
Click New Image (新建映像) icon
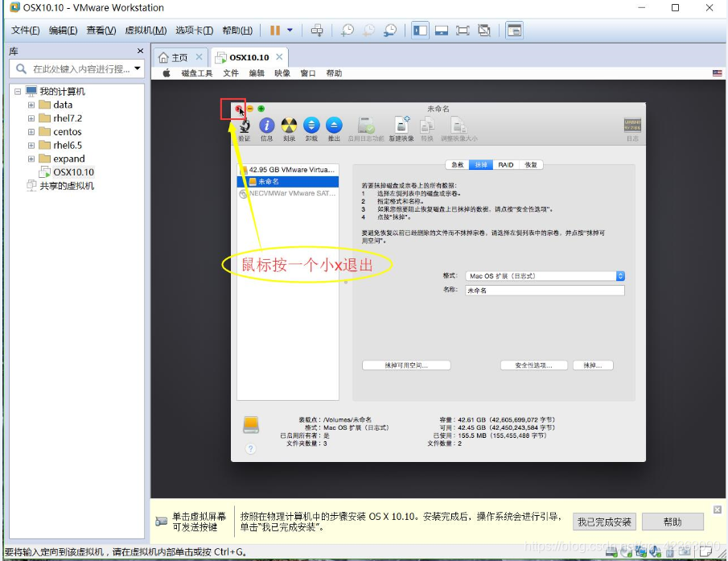click(x=401, y=125)
